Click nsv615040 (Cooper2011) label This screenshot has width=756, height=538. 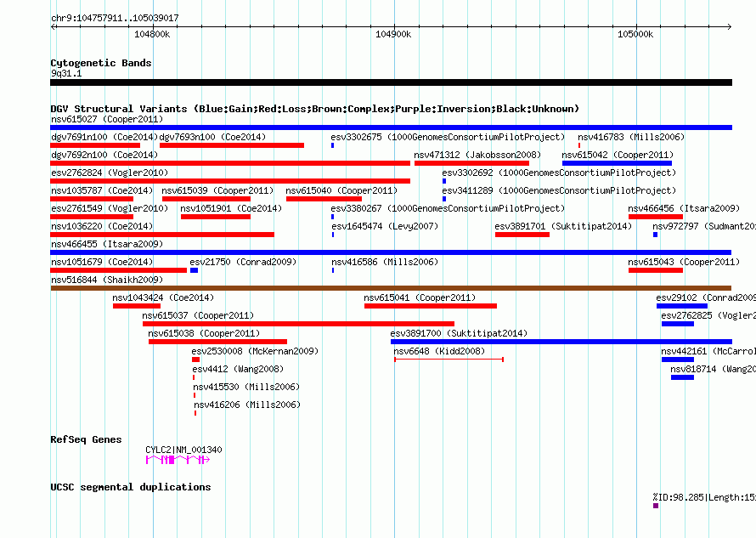[x=341, y=190]
